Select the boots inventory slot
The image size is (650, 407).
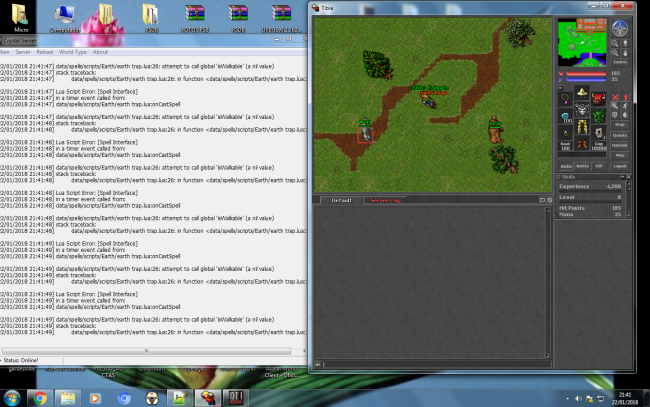[582, 144]
